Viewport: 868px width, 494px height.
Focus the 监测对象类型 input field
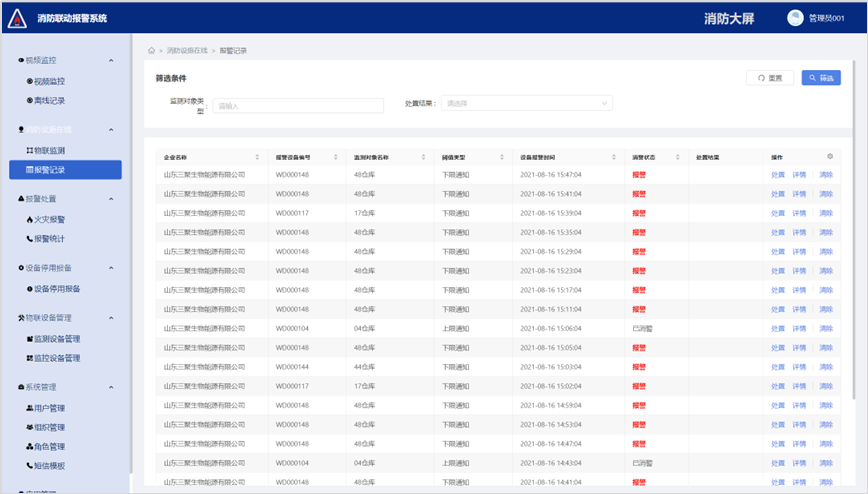[298, 106]
